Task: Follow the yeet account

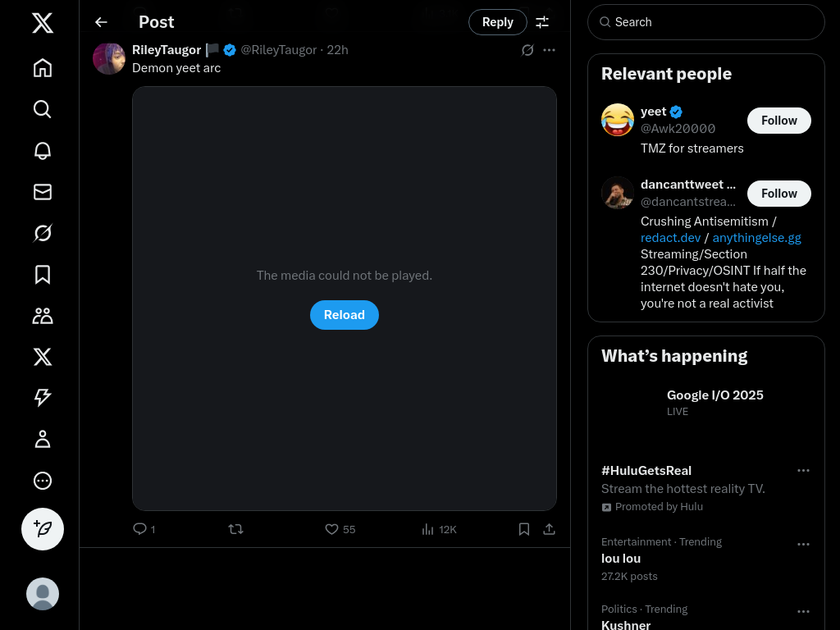Action: click(778, 121)
